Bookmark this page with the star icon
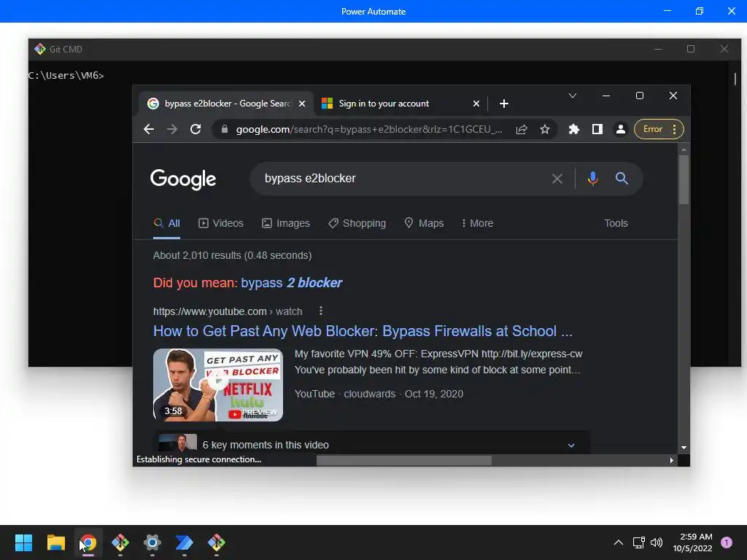The width and height of the screenshot is (747, 560). point(545,129)
